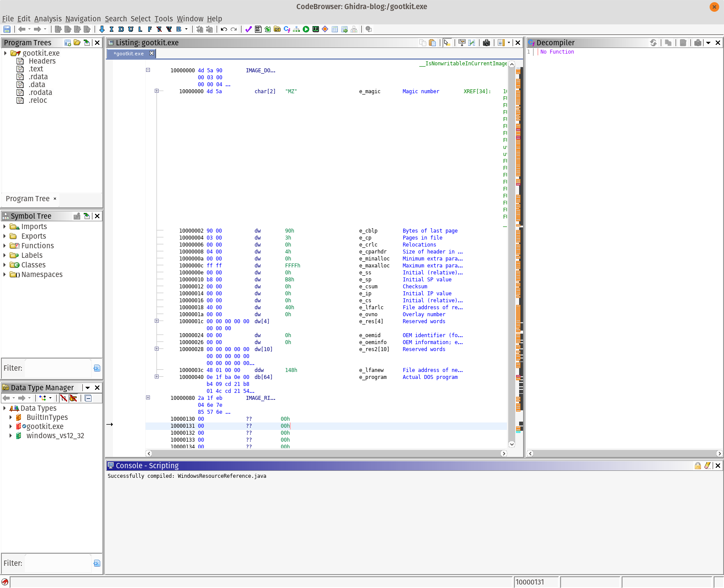Expand the BuiltInTypes archive node
The image size is (724, 588).
[11, 417]
